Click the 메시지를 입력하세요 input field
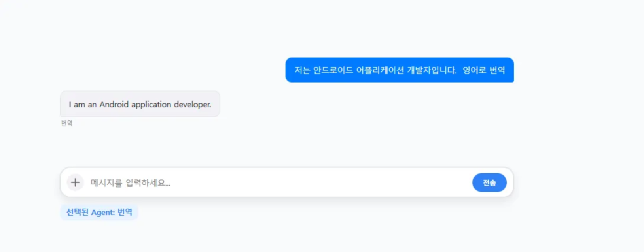This screenshot has width=644, height=252. pyautogui.click(x=237, y=182)
